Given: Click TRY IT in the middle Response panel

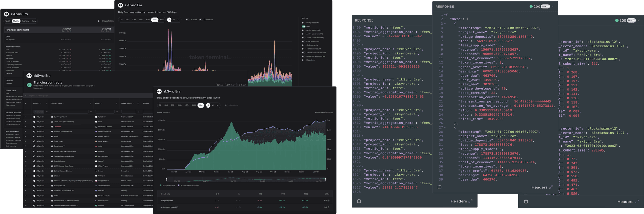Looking at the screenshot, I should (x=545, y=6).
